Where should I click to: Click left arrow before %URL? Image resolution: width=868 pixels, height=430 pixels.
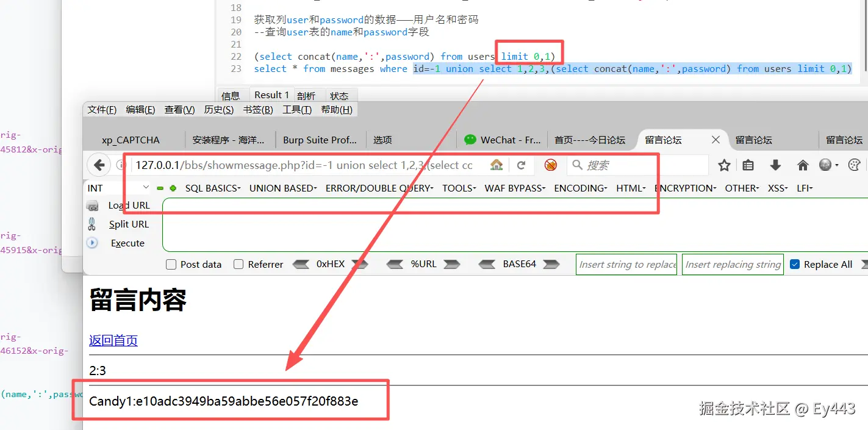pyautogui.click(x=395, y=264)
